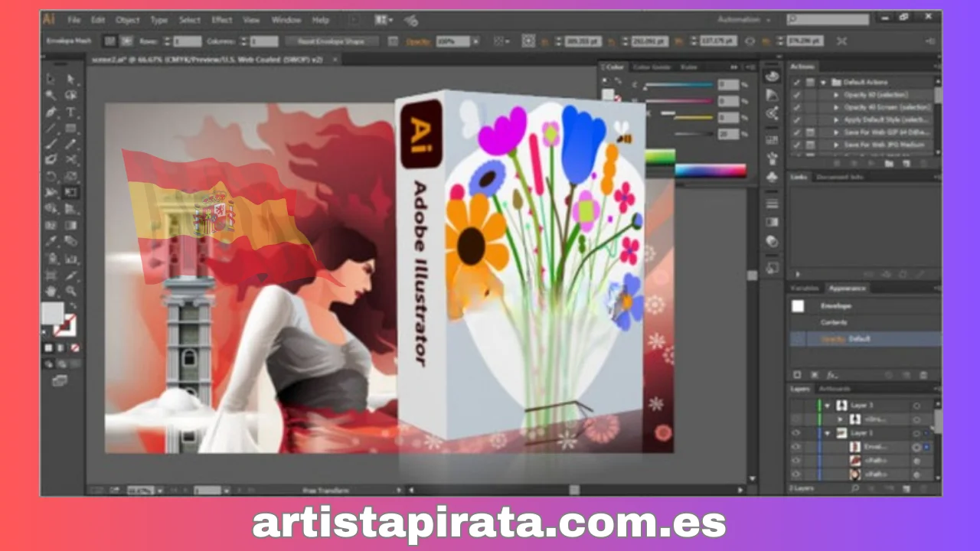980x551 pixels.
Task: Expand the Opacity 60 (selection) action
Action: (x=836, y=95)
